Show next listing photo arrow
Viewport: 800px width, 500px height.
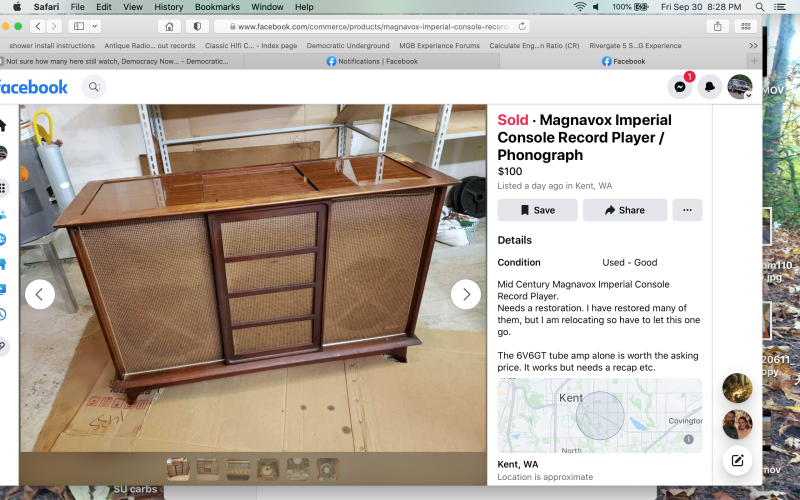pyautogui.click(x=466, y=294)
